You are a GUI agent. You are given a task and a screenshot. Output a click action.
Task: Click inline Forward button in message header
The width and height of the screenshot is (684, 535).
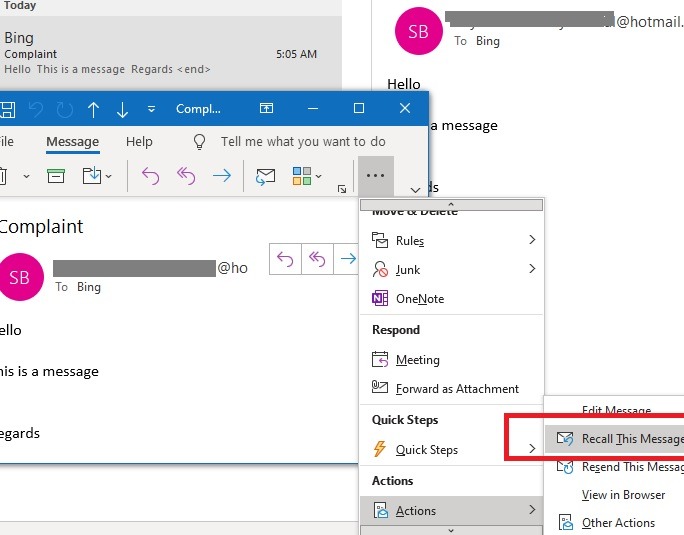(347, 259)
